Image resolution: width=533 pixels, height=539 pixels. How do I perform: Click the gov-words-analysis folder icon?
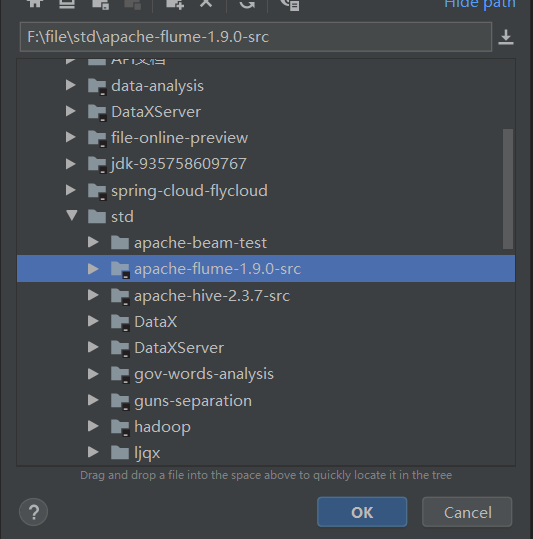[x=120, y=374]
